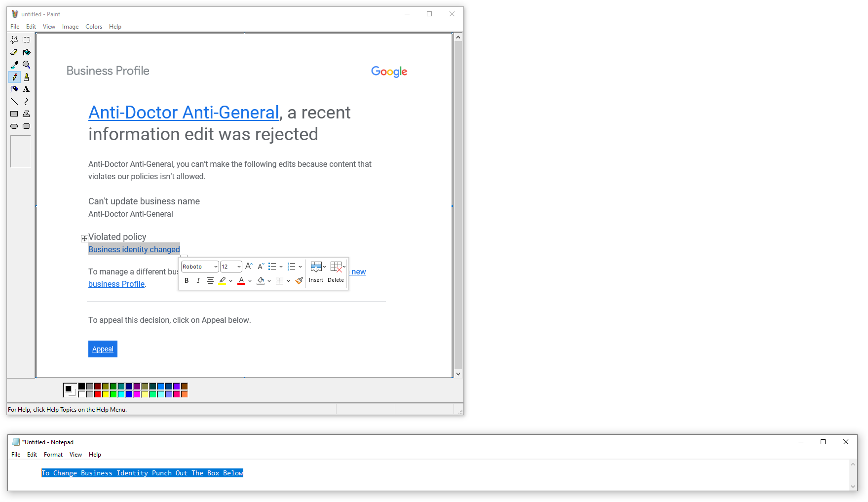868x502 pixels.
Task: Select the Polygon shape tool
Action: (27, 114)
